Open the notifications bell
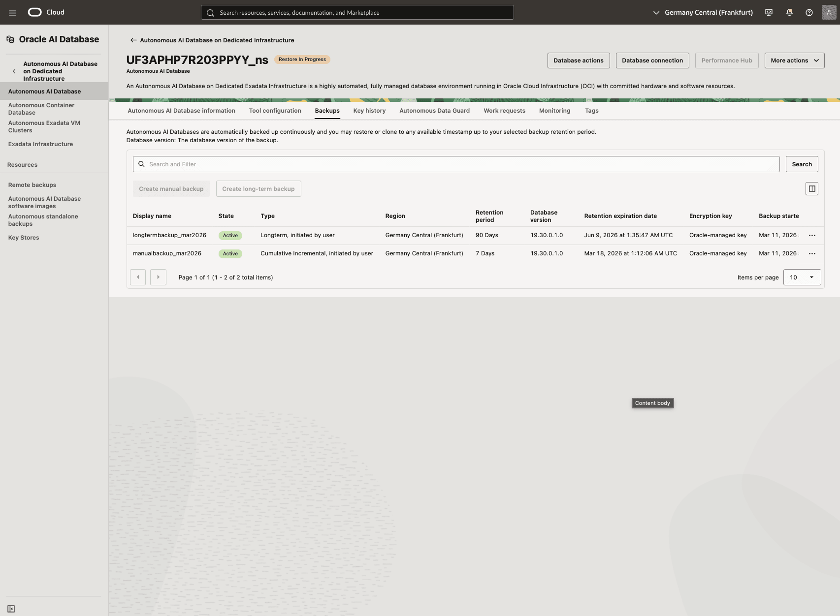The image size is (840, 616). (789, 13)
